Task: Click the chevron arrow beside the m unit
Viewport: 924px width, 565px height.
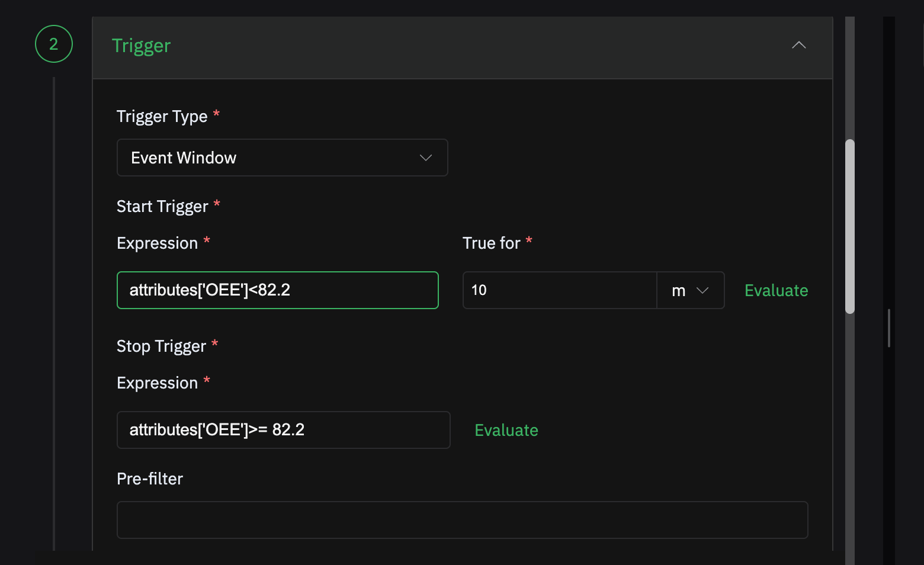Action: point(702,290)
